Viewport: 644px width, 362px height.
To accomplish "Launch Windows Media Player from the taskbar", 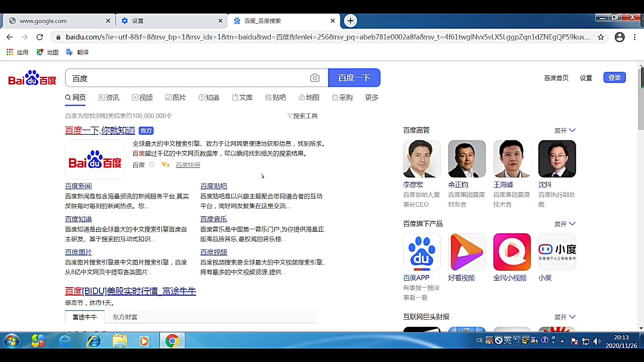I will tap(144, 341).
